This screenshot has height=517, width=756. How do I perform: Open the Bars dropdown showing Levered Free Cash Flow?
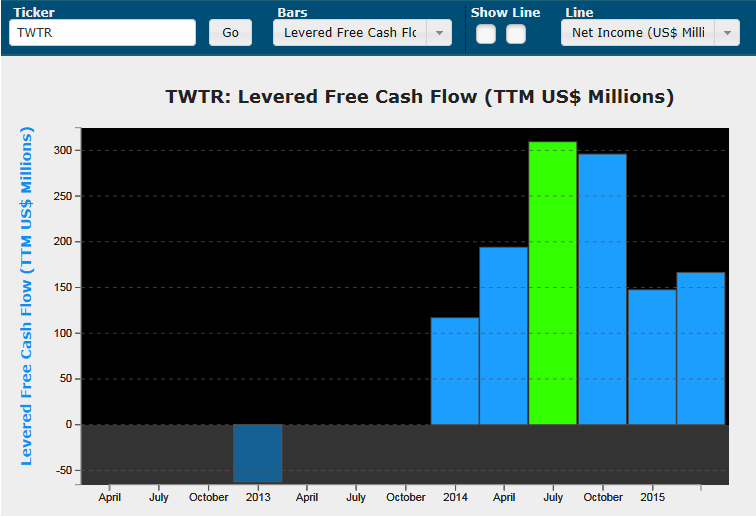coord(362,33)
